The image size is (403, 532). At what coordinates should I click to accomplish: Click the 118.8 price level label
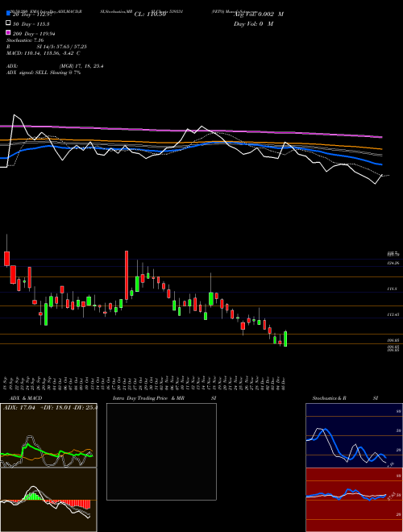pos(393,289)
